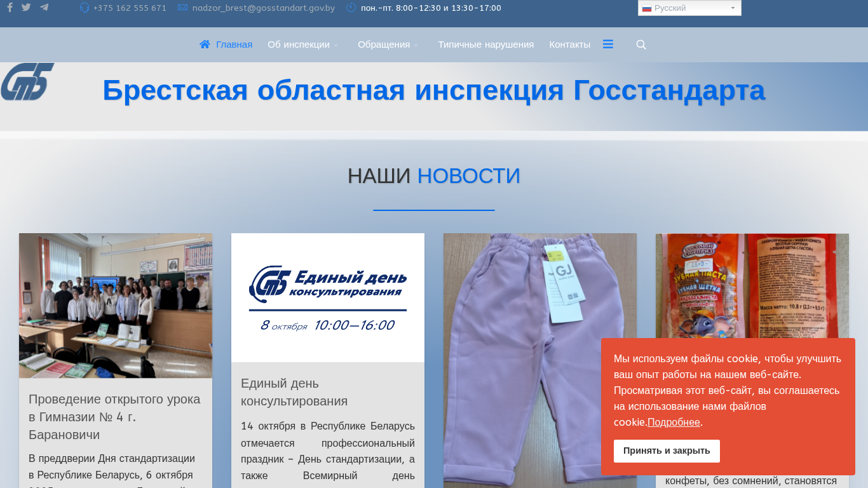868x488 pixels.
Task: Click the home icon beside Главная
Action: 205,44
